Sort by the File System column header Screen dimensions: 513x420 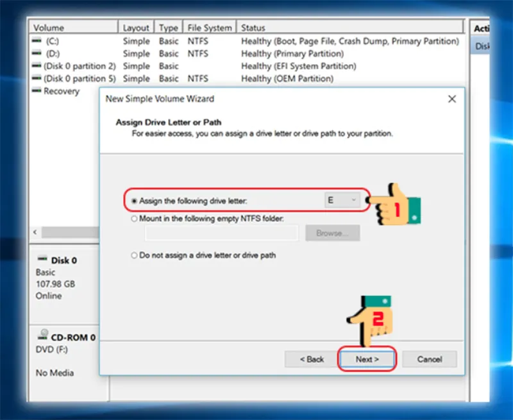tap(210, 28)
